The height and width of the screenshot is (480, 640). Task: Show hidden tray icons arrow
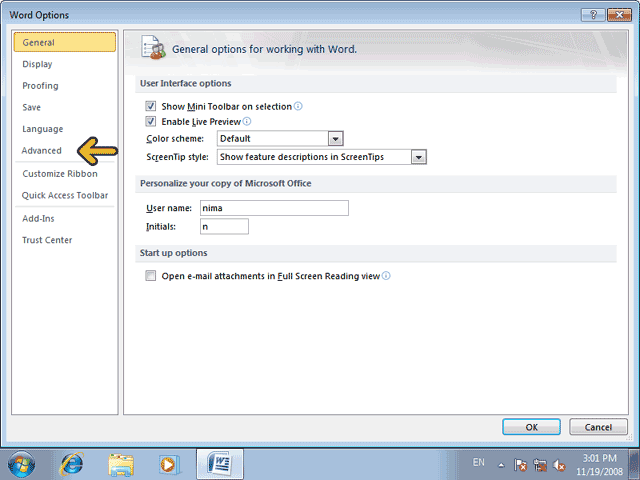point(501,465)
